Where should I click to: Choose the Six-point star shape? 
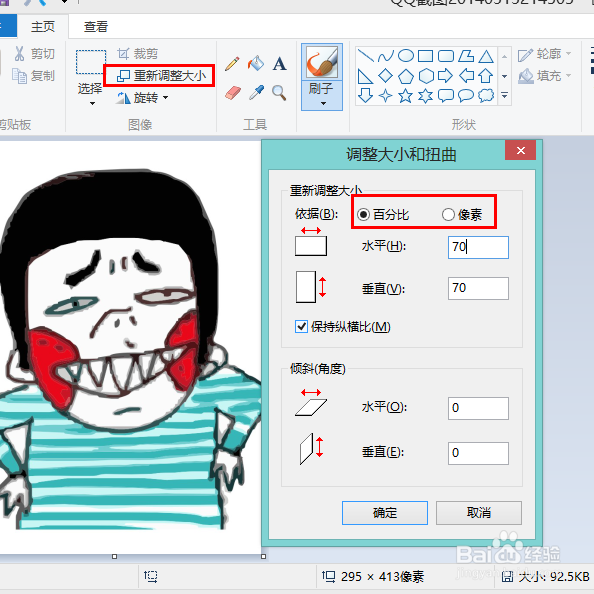tap(425, 96)
